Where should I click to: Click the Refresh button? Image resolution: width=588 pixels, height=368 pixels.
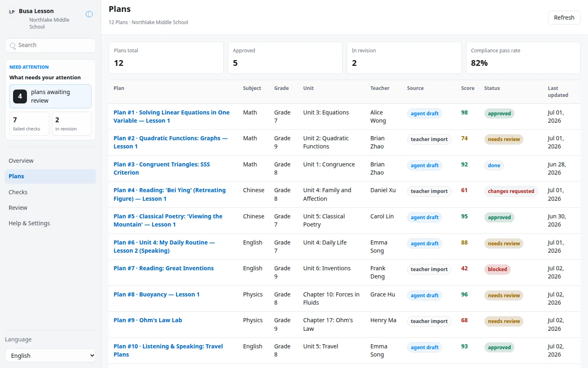564,18
